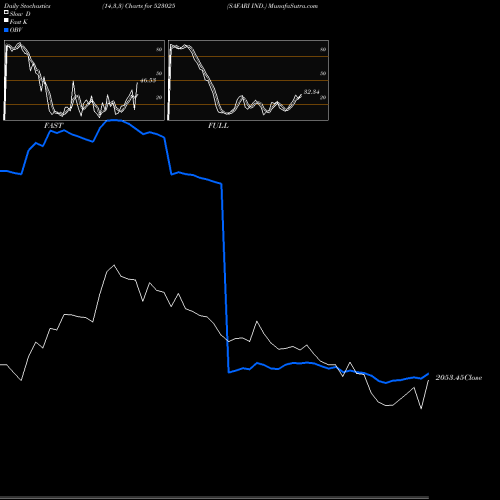Screen dimensions: 500x500
Task: Click the 50 level label in FAST chart
Action: coord(159,73)
